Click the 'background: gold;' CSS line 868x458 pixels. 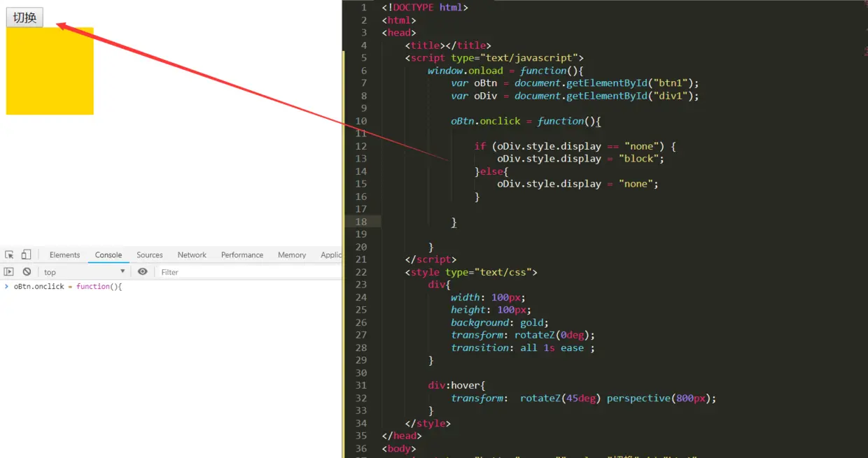click(500, 322)
